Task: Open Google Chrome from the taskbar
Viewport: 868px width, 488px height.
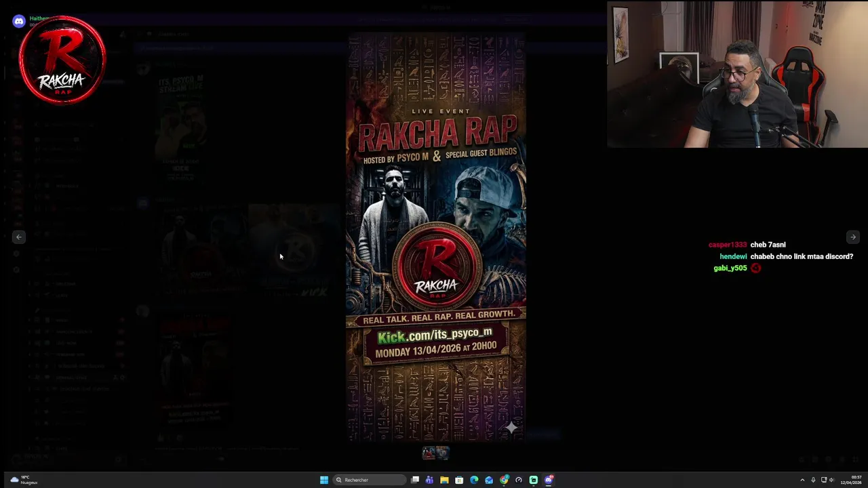Action: pyautogui.click(x=504, y=480)
